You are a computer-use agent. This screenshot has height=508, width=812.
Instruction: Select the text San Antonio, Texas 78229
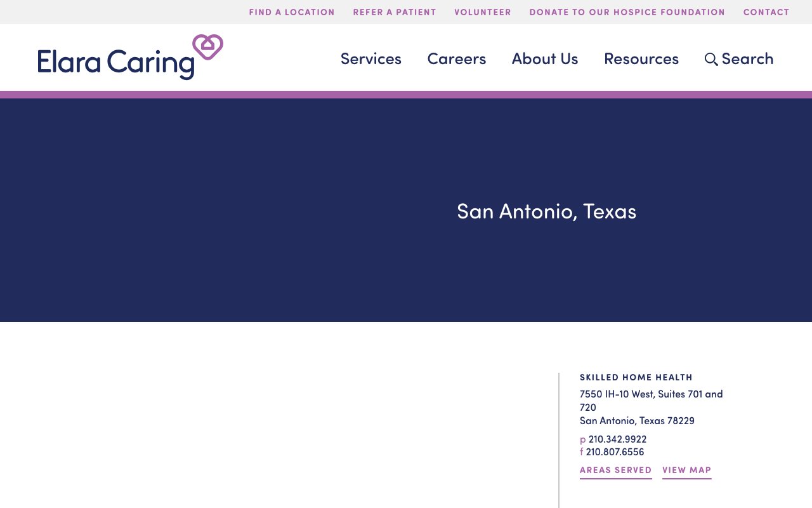(637, 420)
